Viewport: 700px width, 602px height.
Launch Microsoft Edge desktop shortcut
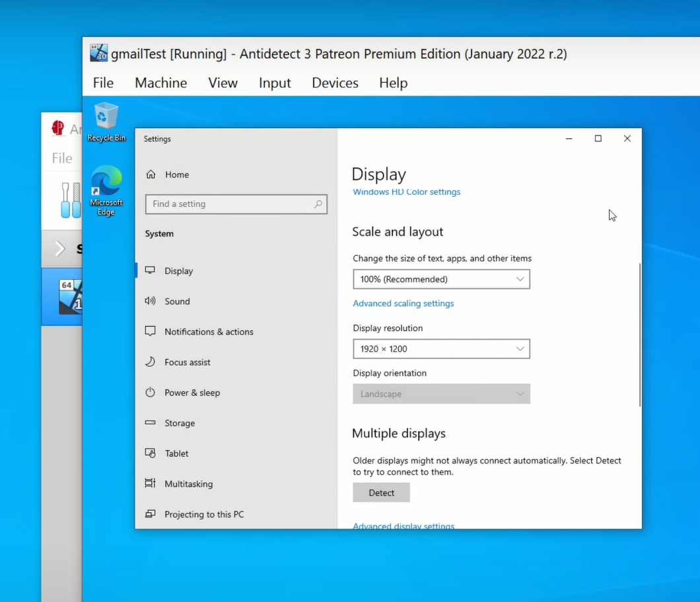[106, 191]
